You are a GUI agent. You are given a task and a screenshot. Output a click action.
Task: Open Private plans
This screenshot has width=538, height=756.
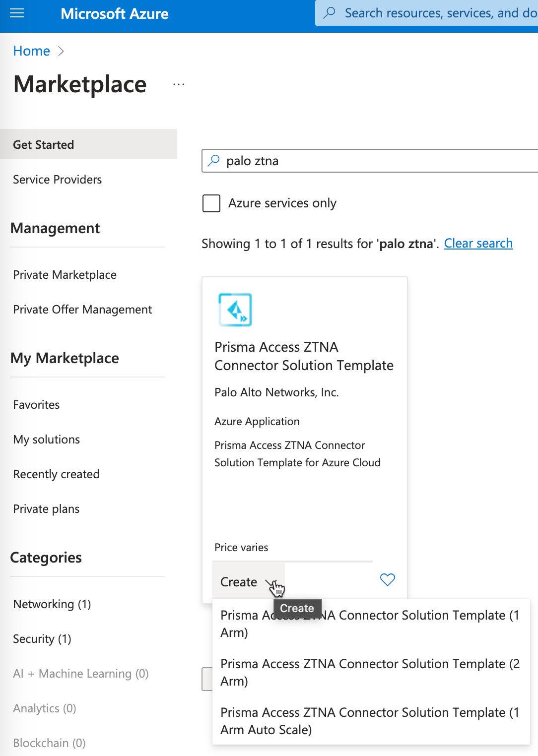point(46,509)
